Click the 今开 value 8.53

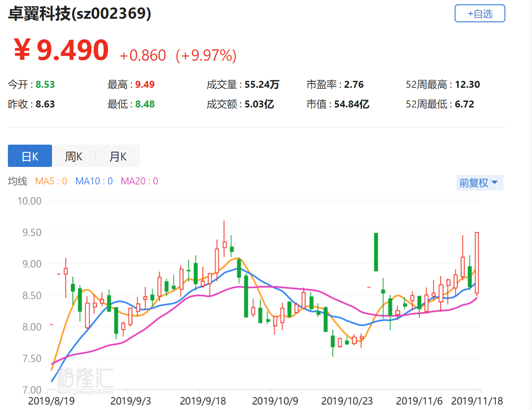pyautogui.click(x=45, y=85)
